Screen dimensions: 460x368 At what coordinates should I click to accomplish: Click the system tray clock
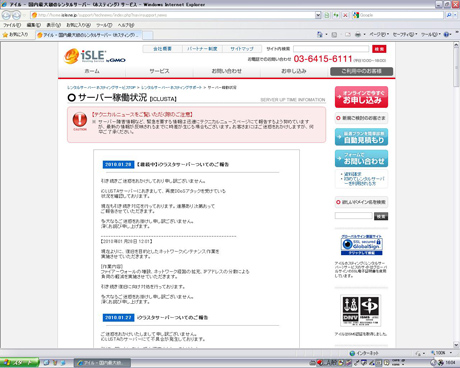pyautogui.click(x=451, y=363)
